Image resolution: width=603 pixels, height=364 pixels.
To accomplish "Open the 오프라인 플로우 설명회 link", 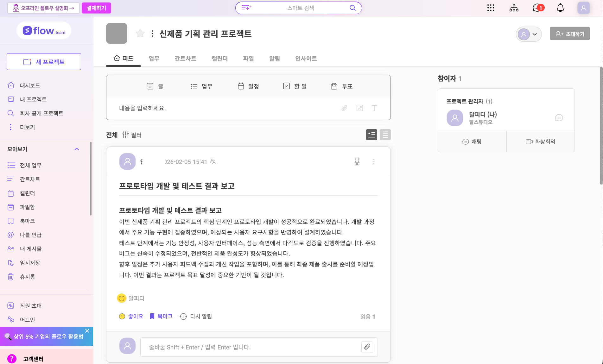I will tap(43, 8).
